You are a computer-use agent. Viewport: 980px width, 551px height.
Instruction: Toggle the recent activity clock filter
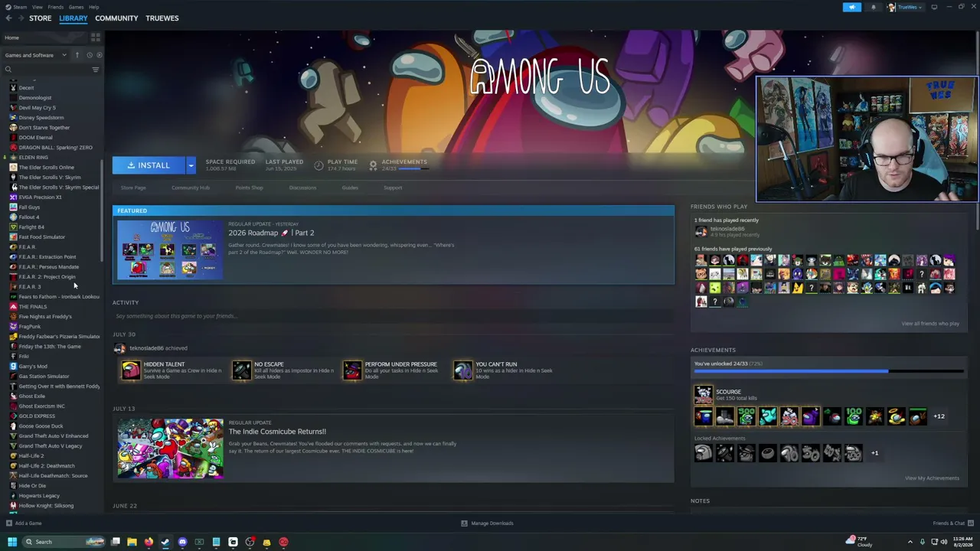[89, 55]
